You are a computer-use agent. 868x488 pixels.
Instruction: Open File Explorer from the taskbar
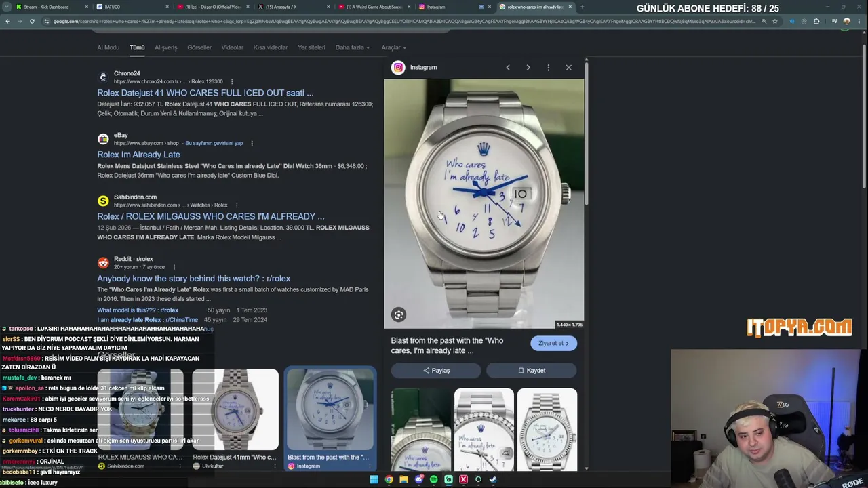(403, 480)
